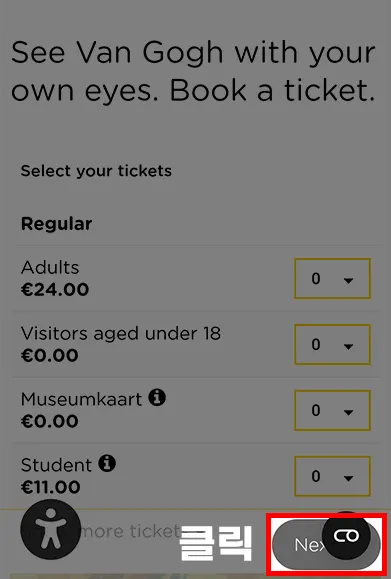Click the Museumkaart ticket name
Image resolution: width=391 pixels, height=579 pixels.
[81, 399]
